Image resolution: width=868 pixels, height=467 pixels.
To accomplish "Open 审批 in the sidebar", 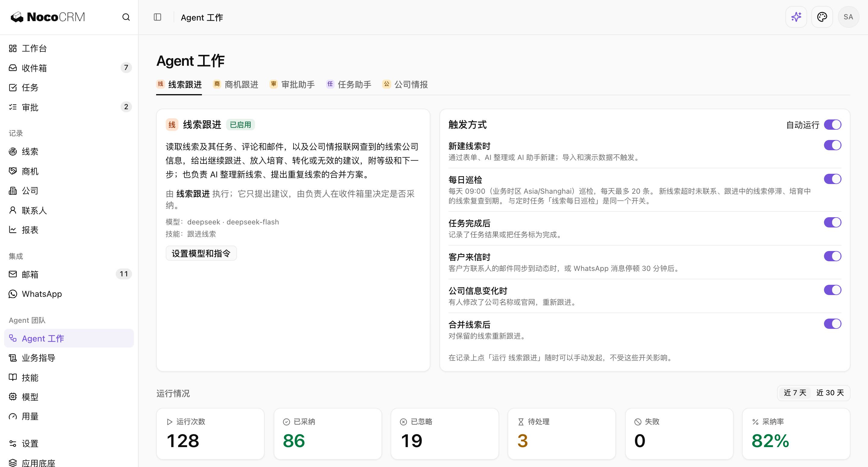I will [x=69, y=107].
